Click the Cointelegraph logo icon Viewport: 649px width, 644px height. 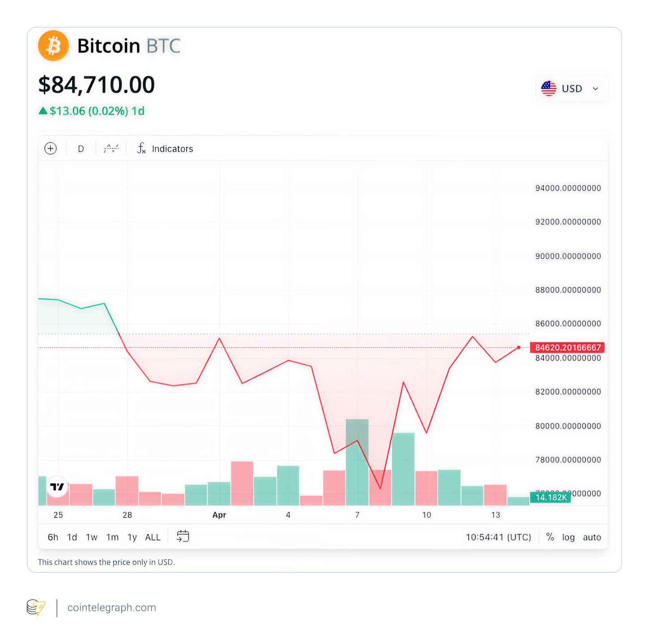(x=36, y=608)
